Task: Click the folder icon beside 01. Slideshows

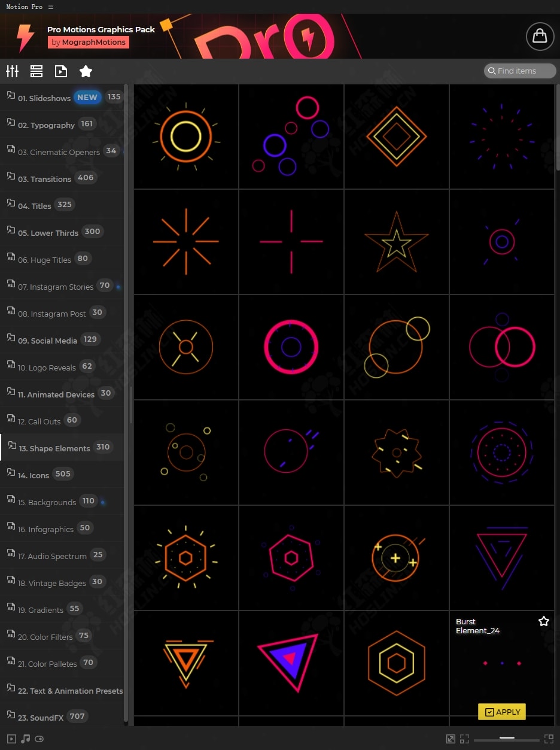Action: point(11,95)
